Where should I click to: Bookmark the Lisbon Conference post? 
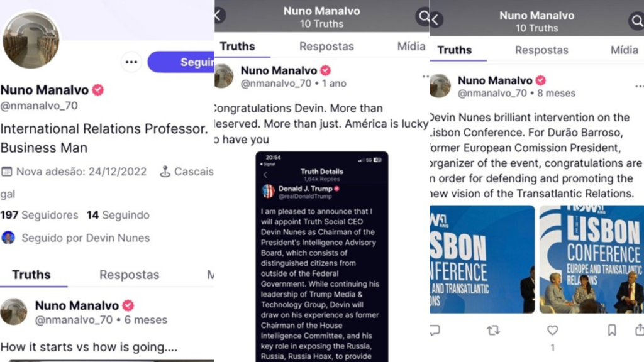(x=612, y=330)
